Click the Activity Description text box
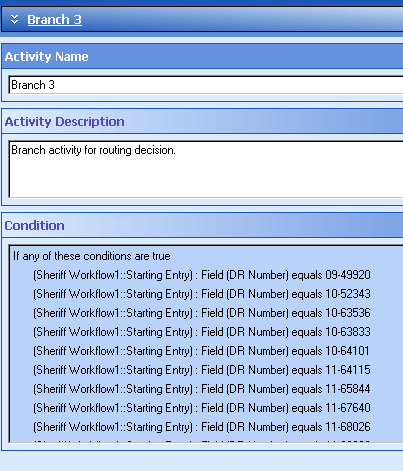This screenshot has height=471, width=403. click(x=206, y=169)
